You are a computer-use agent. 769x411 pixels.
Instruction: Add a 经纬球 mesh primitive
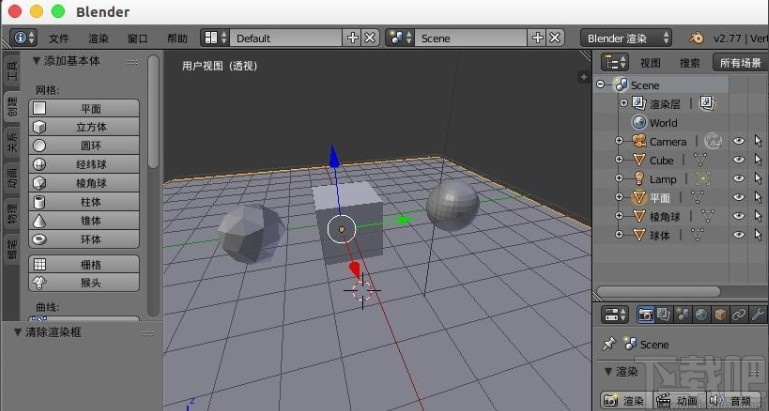click(84, 164)
